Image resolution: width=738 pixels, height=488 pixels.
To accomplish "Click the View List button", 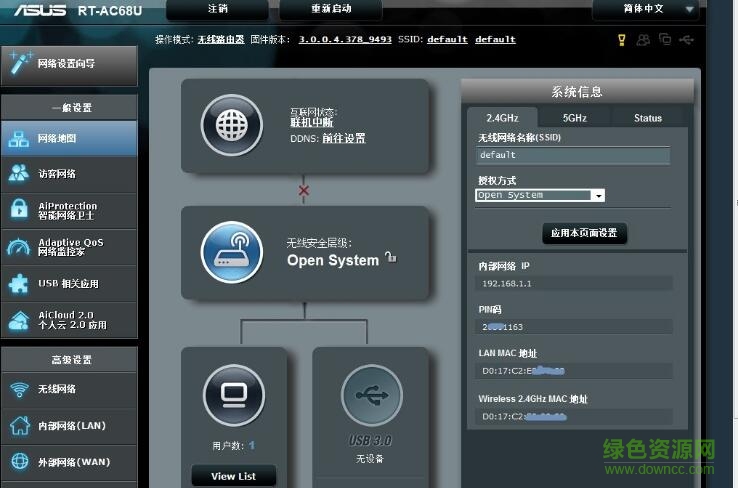I will click(233, 476).
